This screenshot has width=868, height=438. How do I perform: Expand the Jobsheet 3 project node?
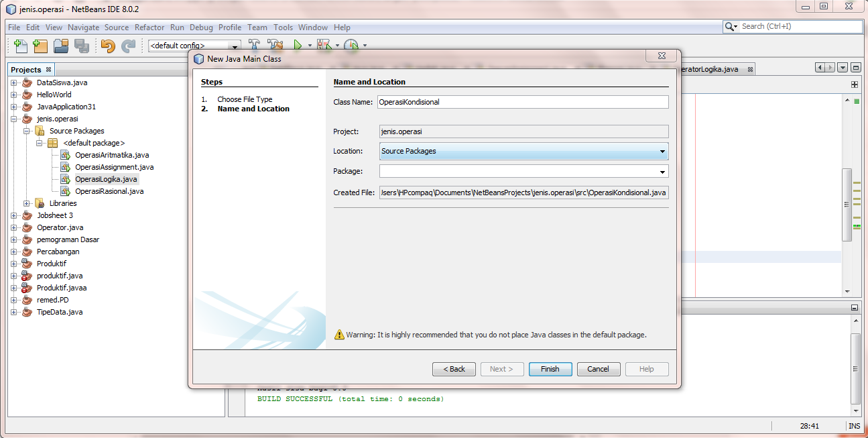(13, 215)
